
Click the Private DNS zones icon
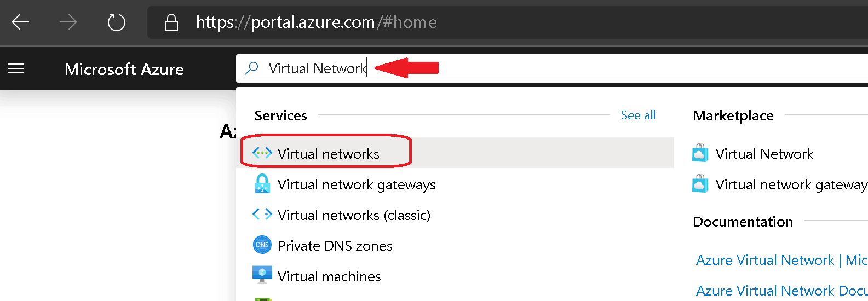262,245
